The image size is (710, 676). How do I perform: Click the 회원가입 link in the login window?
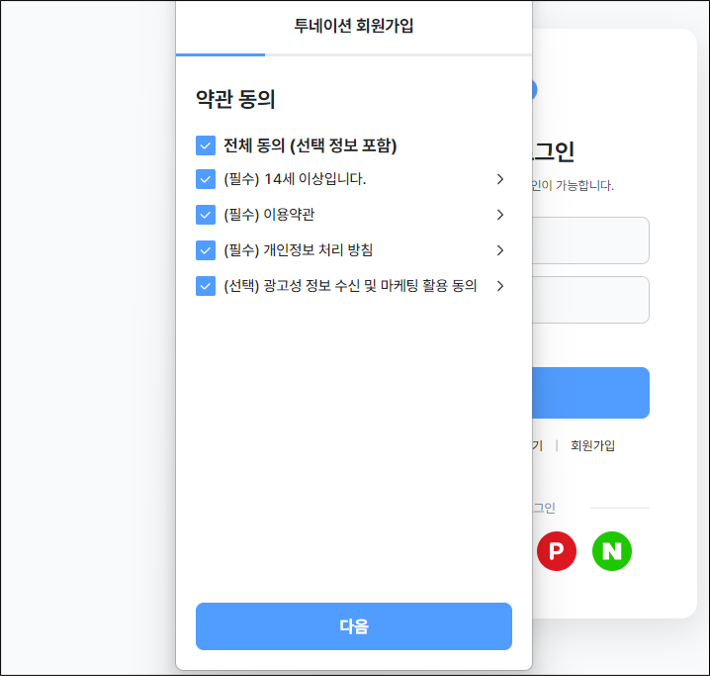pos(593,446)
